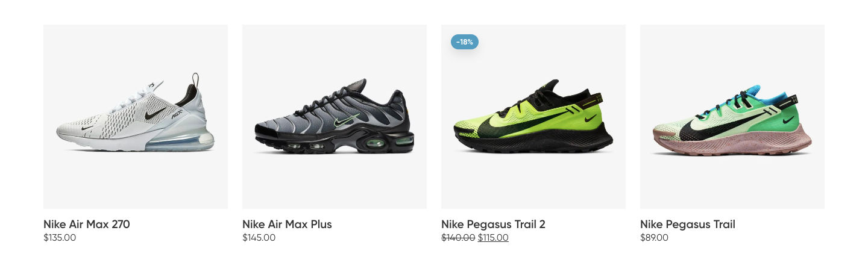868x260 pixels.
Task: Click the Nike Pegasus Trail 2 title
Action: 493,224
